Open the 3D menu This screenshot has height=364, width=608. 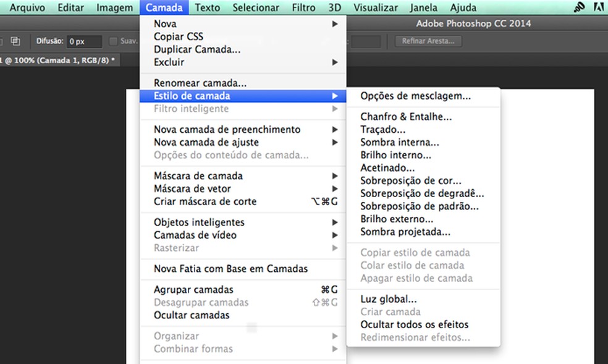pos(335,7)
